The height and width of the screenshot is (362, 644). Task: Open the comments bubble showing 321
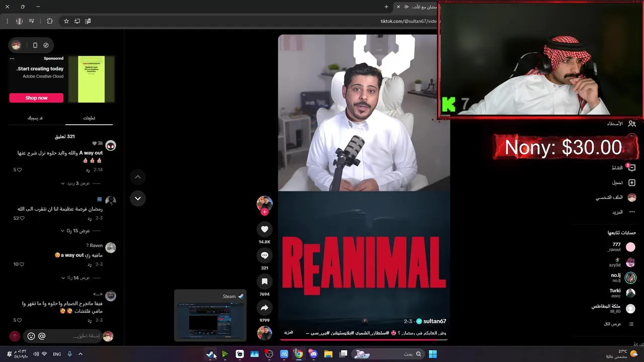[265, 255]
